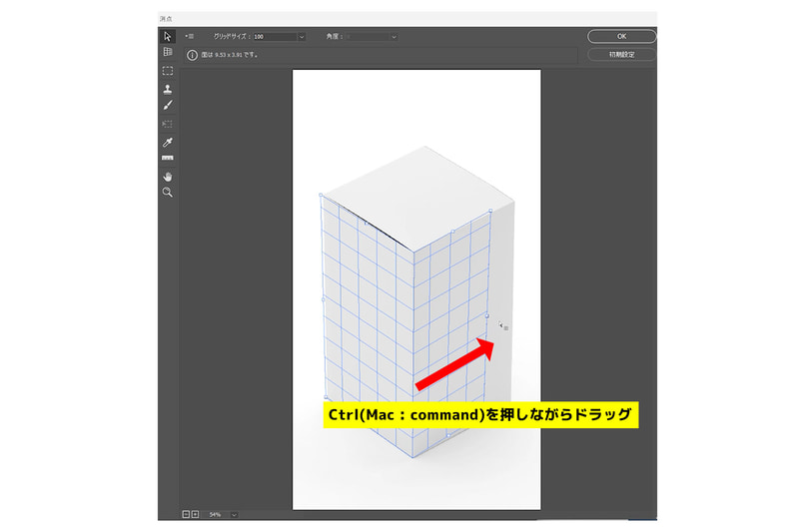
Task: Click the 54% zoom value field
Action: tap(218, 515)
